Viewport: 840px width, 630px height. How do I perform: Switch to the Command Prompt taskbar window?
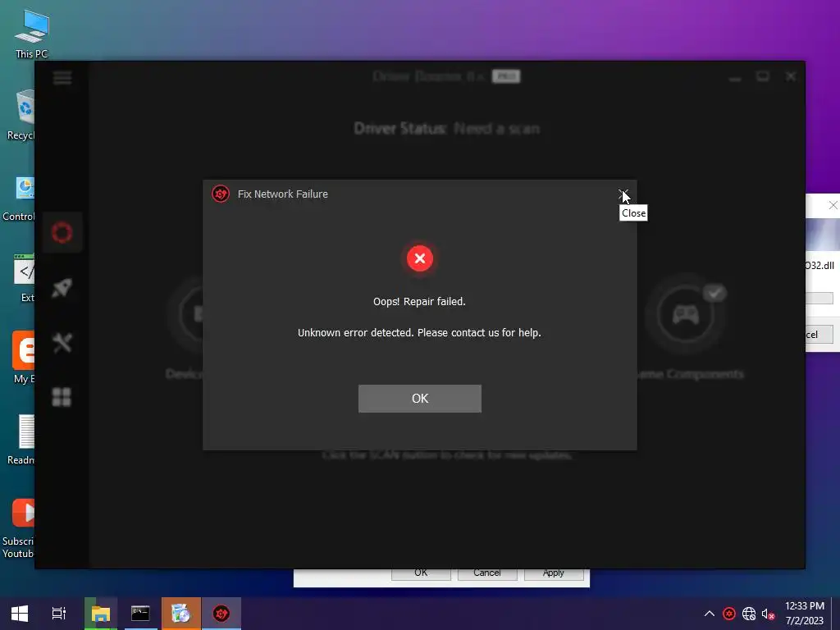140,614
